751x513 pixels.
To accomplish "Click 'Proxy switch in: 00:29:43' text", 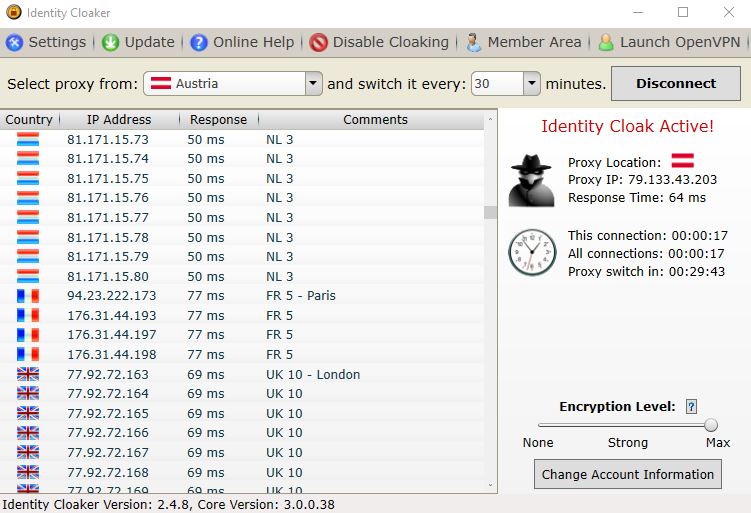I will 646,272.
